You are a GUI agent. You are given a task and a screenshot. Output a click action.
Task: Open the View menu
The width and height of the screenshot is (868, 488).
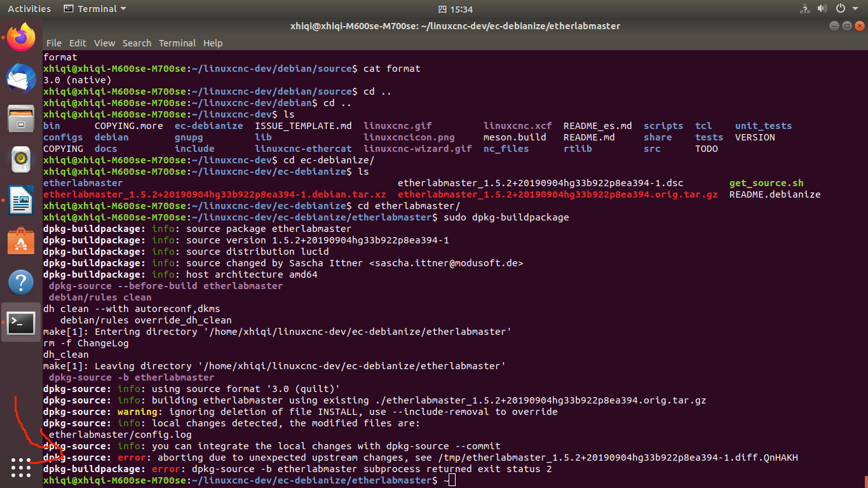(104, 43)
